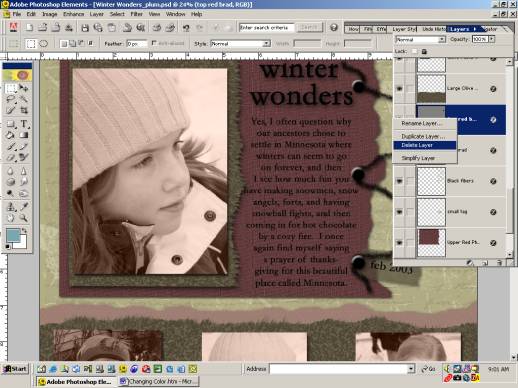Hide the Black fibers layer

tap(399, 181)
